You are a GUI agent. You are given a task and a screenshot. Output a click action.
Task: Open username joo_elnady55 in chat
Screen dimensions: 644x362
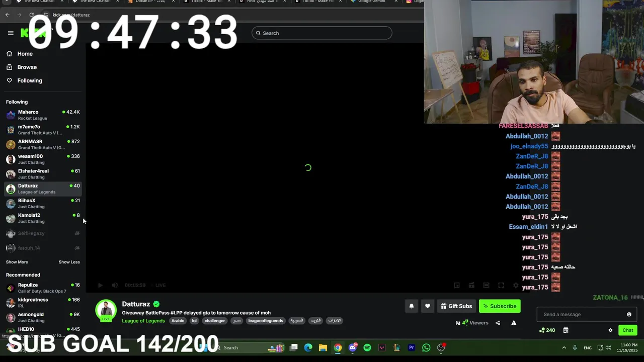pos(529,146)
